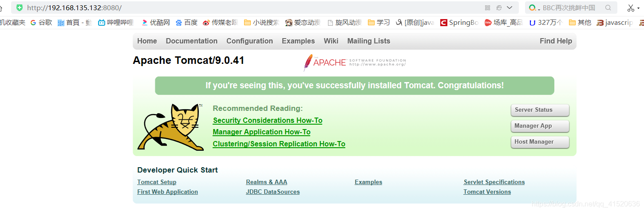Open the 旋风动漫 bookmark

pyautogui.click(x=344, y=22)
